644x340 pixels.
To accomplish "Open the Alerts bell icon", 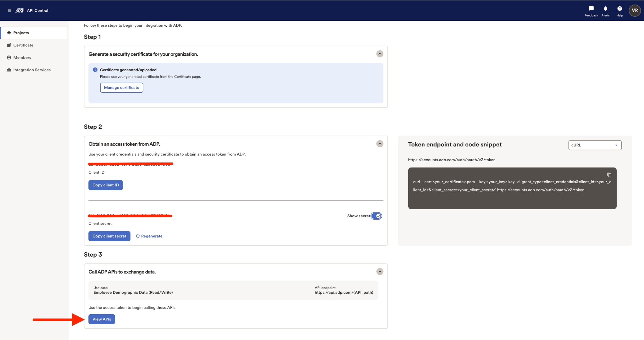I will (x=605, y=9).
